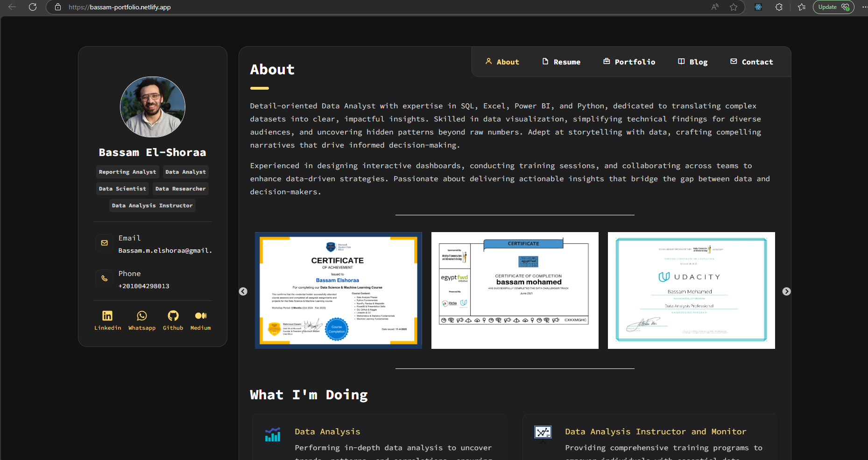Image resolution: width=868 pixels, height=460 pixels.
Task: Click the Data Analysis Instructor and Monitor heading
Action: point(656,432)
